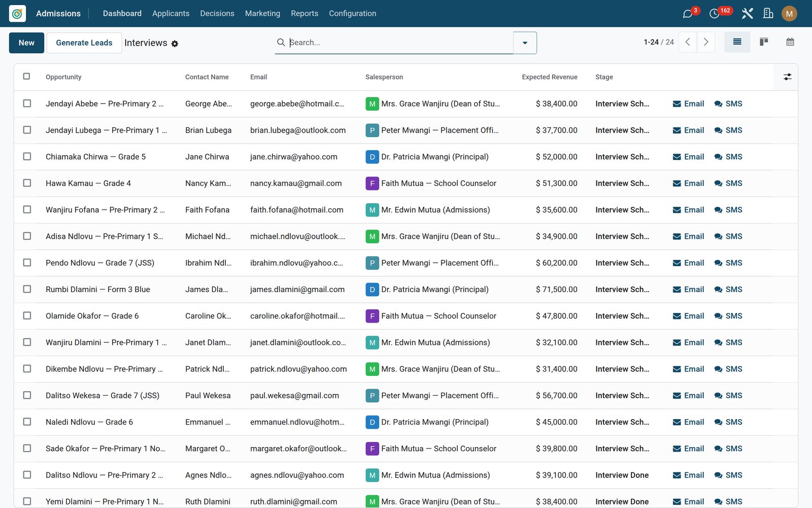Open the Decisions menu
This screenshot has height=508, width=812.
pyautogui.click(x=217, y=14)
